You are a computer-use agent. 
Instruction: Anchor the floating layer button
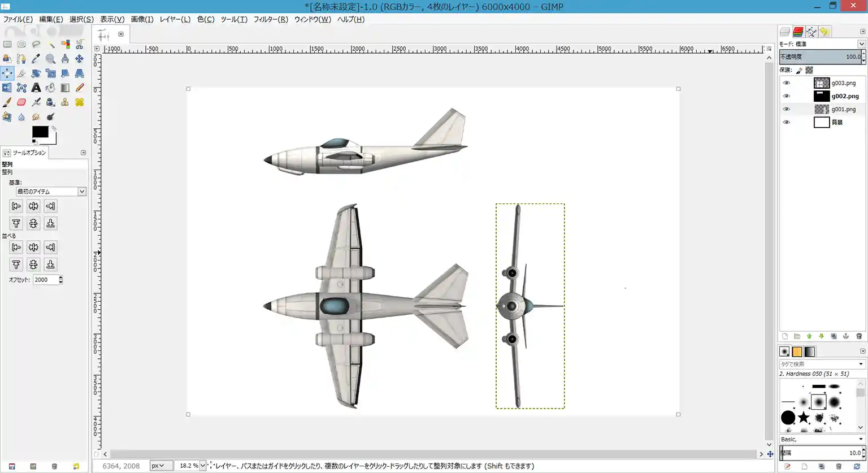[846, 336]
